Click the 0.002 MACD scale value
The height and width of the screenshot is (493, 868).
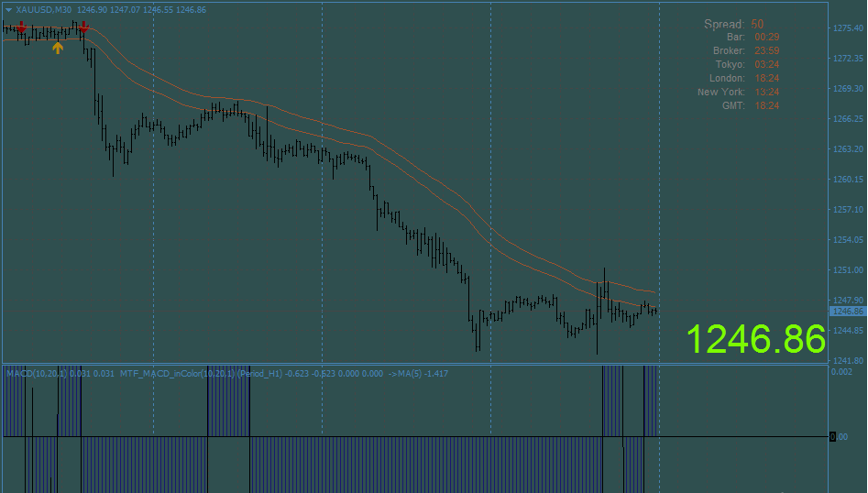pos(841,371)
